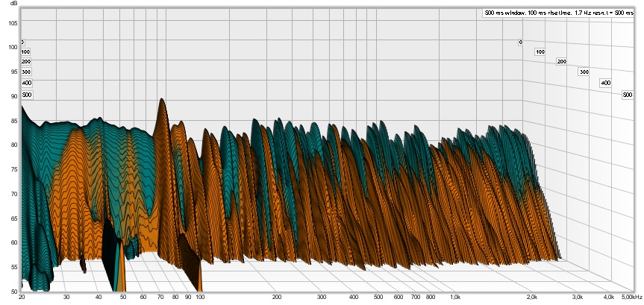Image resolution: width=644 pixels, height=305 pixels.
Task: Click the dB unit label above the level axis
Action: tap(14, 4)
